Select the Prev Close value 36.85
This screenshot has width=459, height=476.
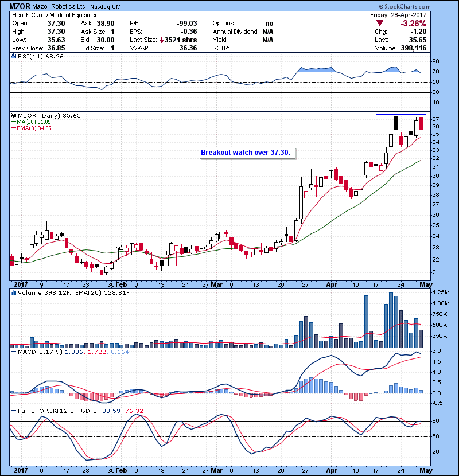pos(56,48)
